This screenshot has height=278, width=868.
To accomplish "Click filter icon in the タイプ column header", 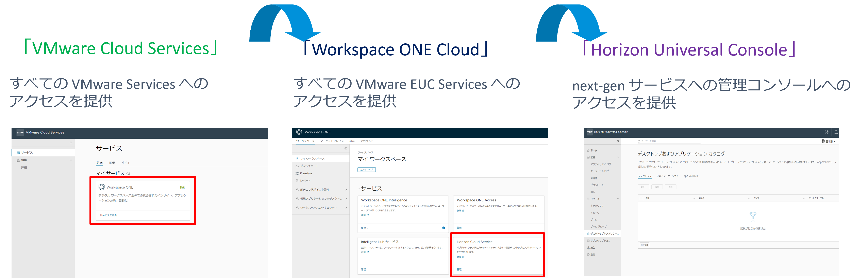I will (x=804, y=199).
